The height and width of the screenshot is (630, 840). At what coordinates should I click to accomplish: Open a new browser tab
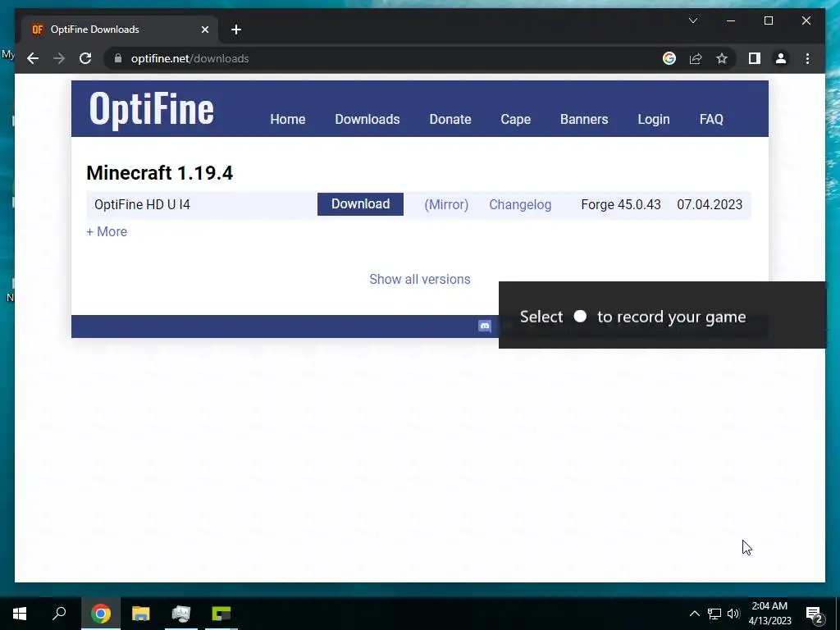pos(236,30)
